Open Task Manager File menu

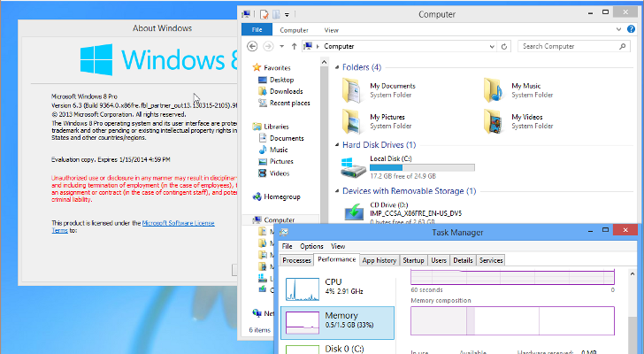287,246
